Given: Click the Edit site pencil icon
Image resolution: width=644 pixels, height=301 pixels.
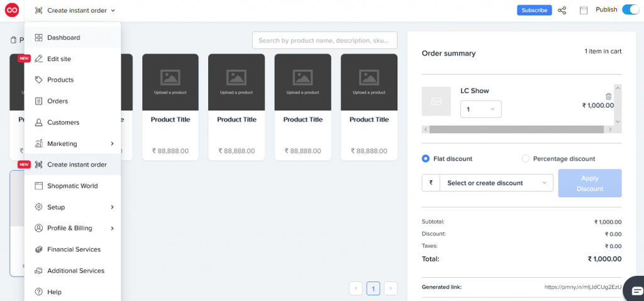Looking at the screenshot, I should (x=38, y=59).
